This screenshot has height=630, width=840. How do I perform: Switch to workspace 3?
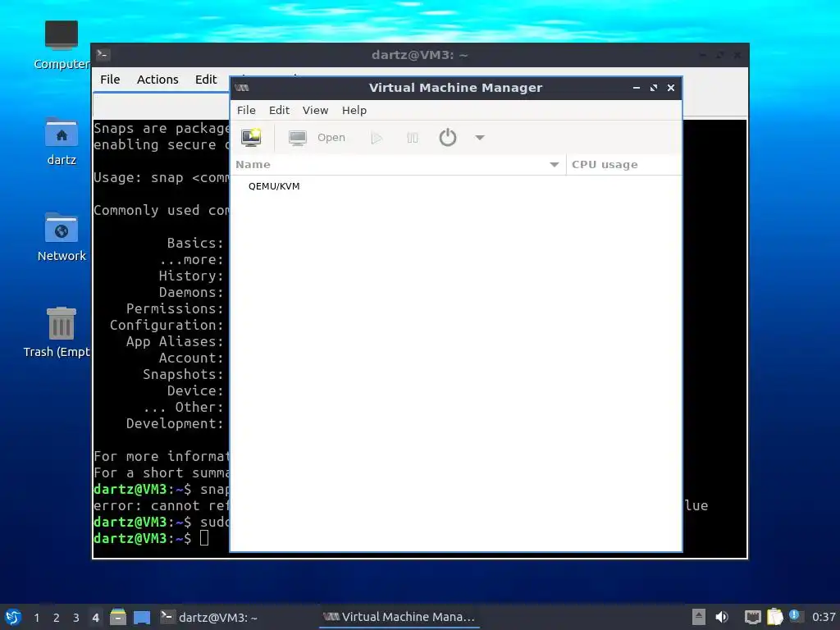76,618
